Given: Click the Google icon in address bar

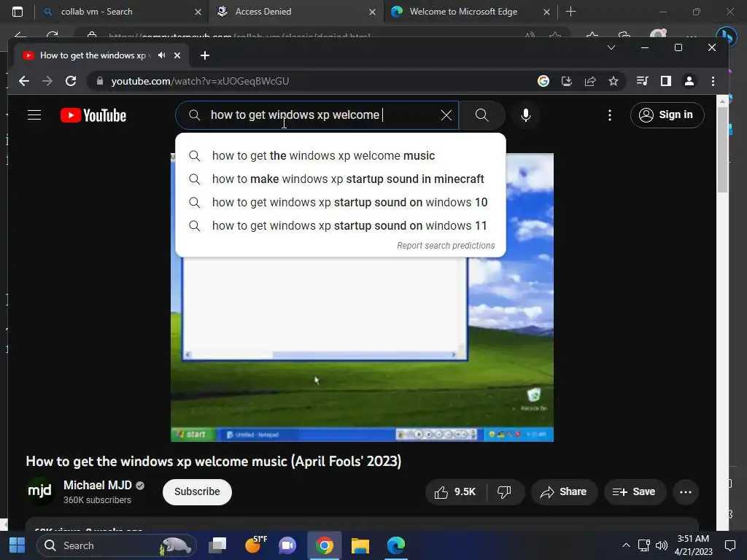Looking at the screenshot, I should (543, 81).
